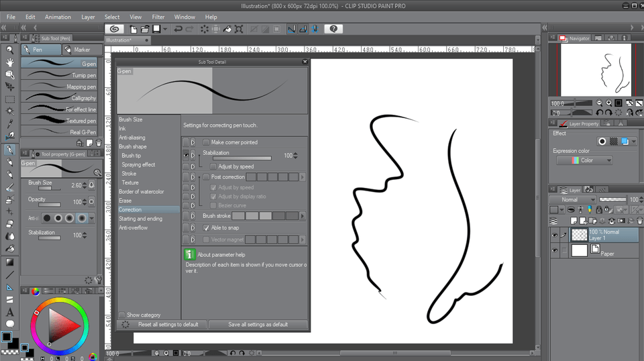Screen dimensions: 644x361
Task: Open the Normal blending mode dropdown
Action: (572, 199)
